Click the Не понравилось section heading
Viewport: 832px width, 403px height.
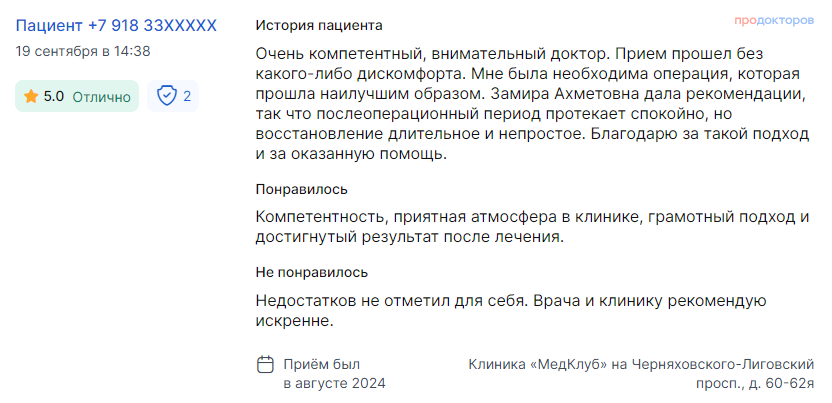coord(311,273)
